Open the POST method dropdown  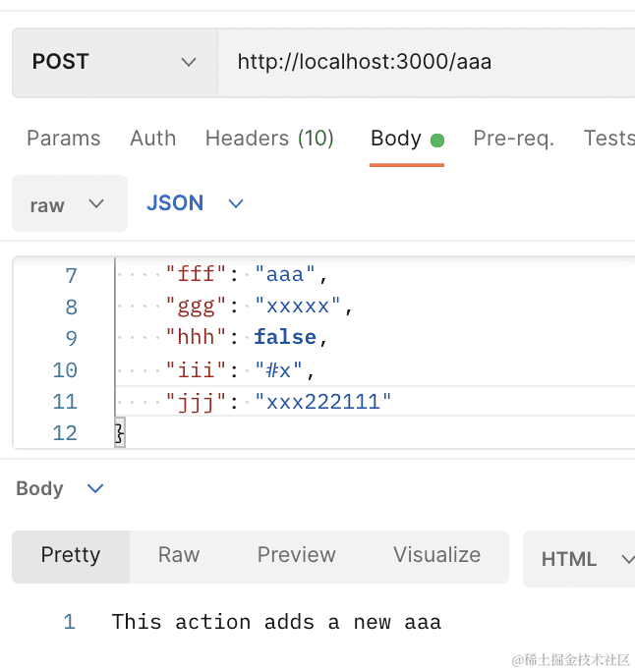click(x=113, y=63)
